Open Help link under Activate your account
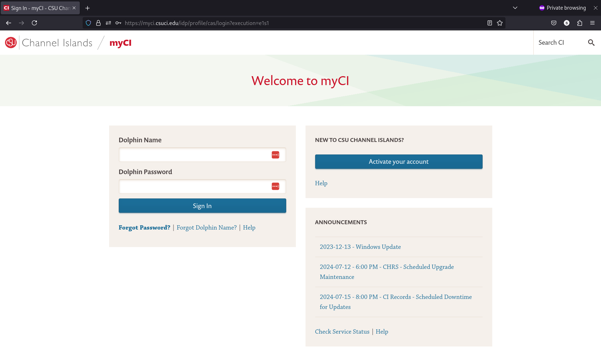The height and width of the screenshot is (364, 601). tap(321, 183)
